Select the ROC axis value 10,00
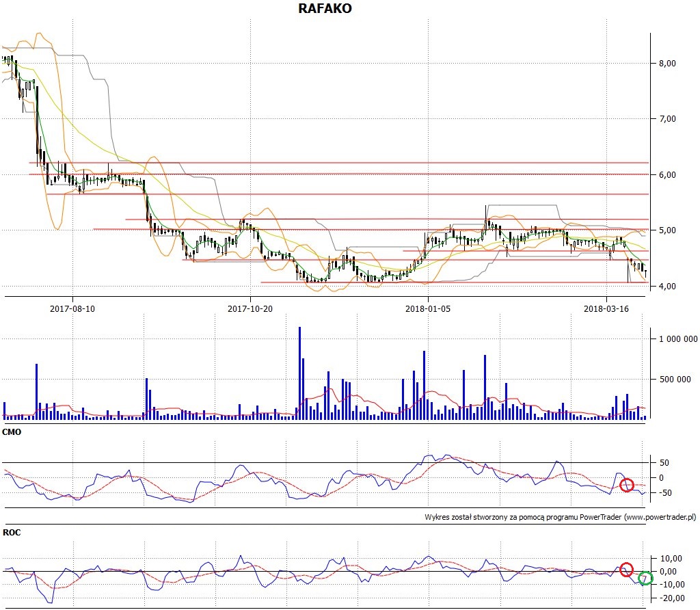This screenshot has height=610, width=700. point(671,558)
